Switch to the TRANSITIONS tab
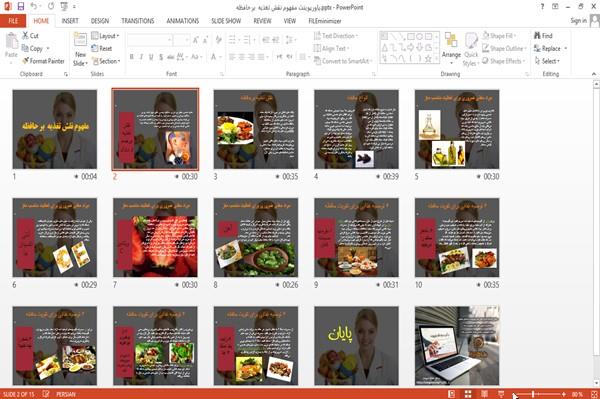 (138, 21)
